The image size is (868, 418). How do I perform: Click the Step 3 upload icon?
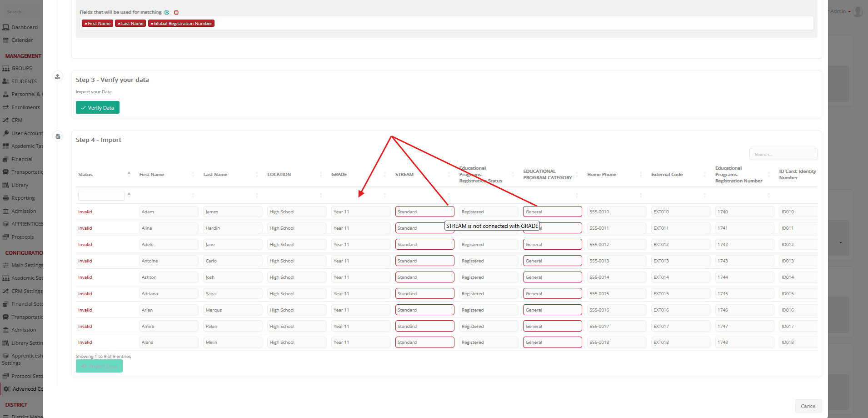(x=58, y=76)
